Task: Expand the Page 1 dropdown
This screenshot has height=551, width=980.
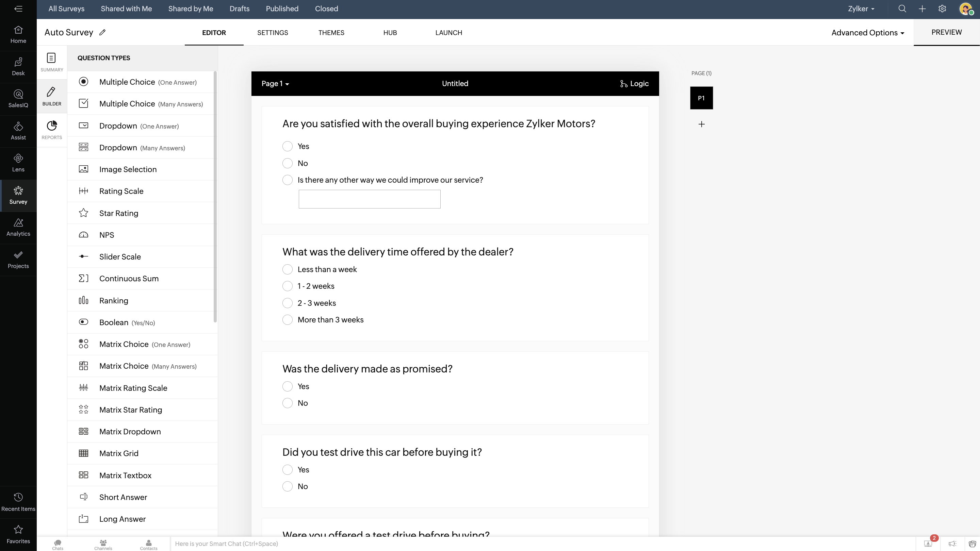Action: click(275, 84)
